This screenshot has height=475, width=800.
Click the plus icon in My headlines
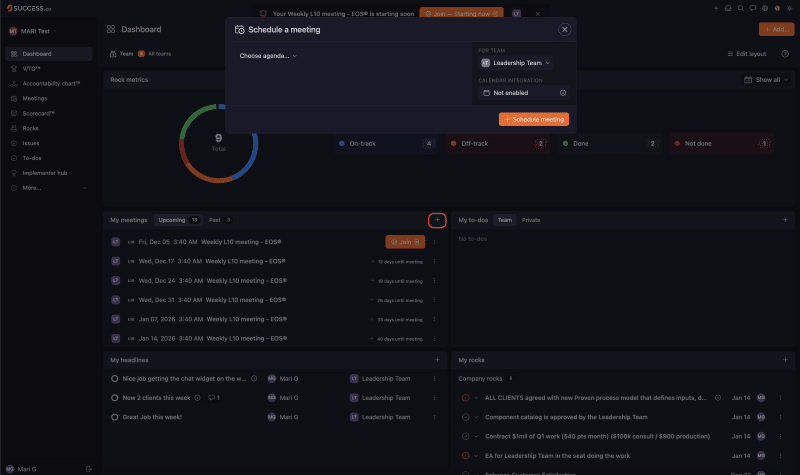[437, 360]
